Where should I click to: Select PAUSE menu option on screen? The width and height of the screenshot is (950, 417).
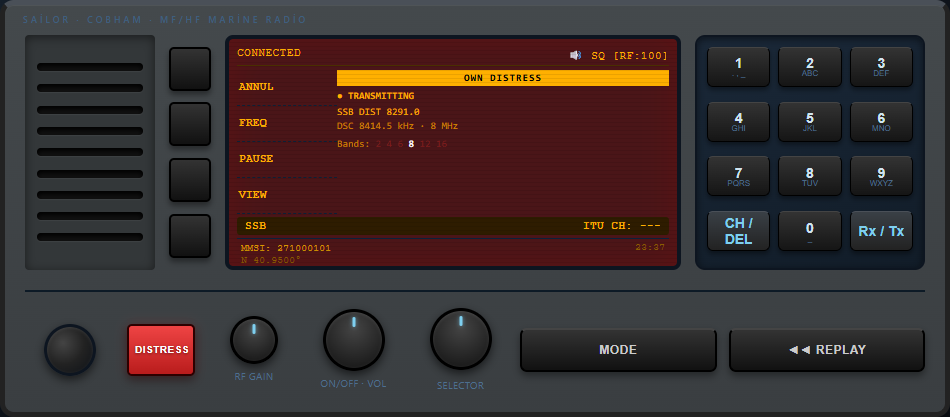coord(256,159)
